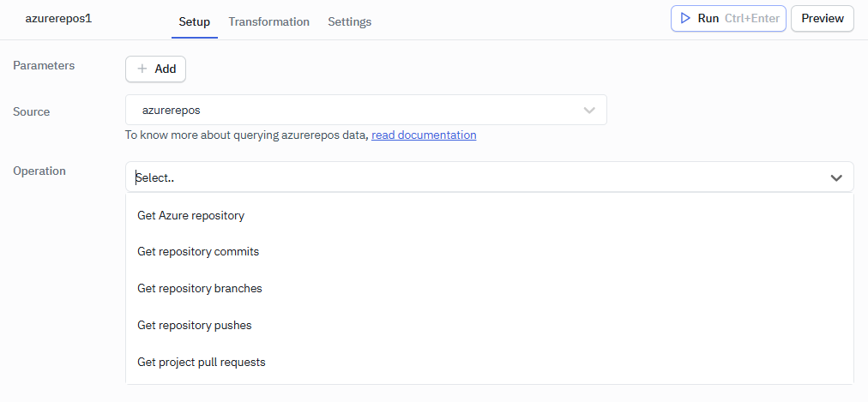Screen dimensions: 868x402
Task: Click the Preview button
Action: pyautogui.click(x=822, y=19)
